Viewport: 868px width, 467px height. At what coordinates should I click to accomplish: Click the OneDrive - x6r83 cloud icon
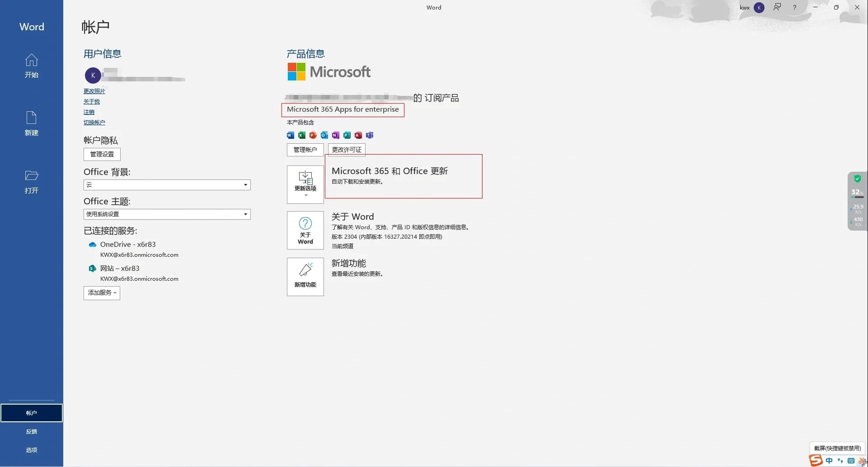point(92,245)
